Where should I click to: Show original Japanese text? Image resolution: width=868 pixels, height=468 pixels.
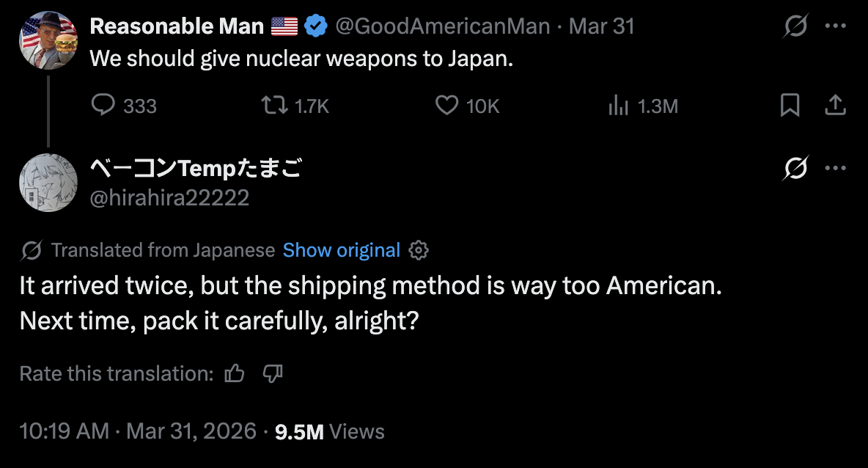[x=342, y=250]
